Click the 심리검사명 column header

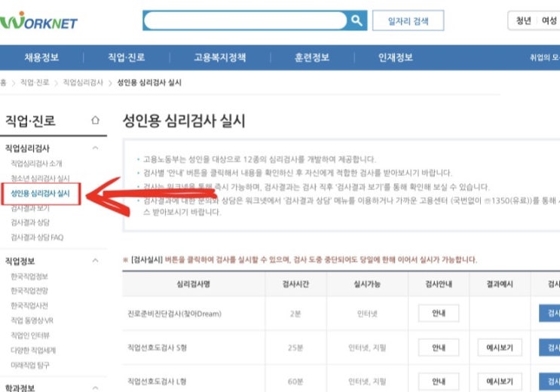pyautogui.click(x=193, y=284)
